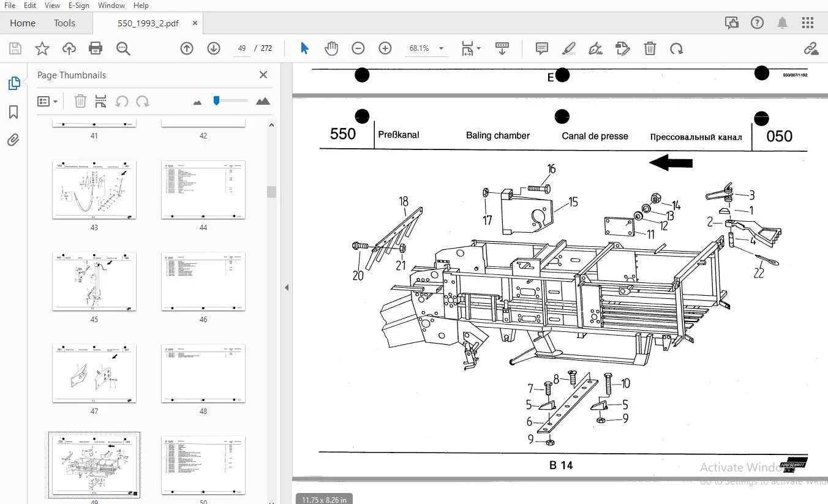The image size is (828, 504).
Task: Click the page number input field
Action: point(242,48)
